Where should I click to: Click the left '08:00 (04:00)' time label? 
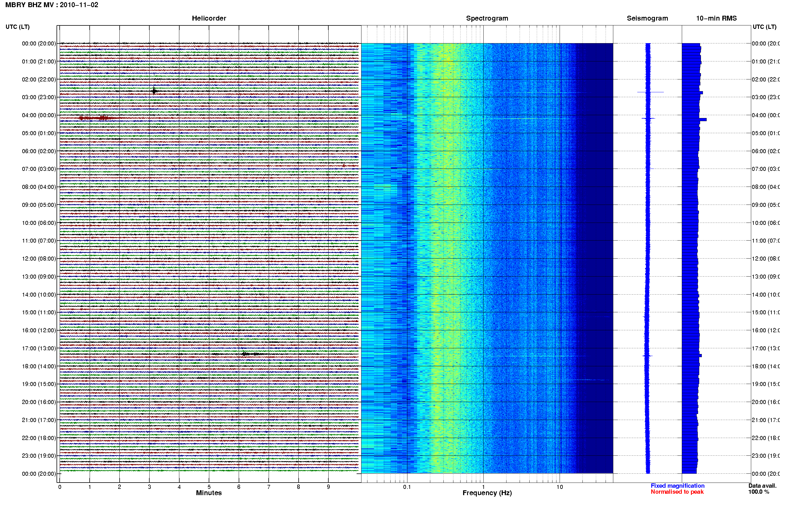point(39,187)
